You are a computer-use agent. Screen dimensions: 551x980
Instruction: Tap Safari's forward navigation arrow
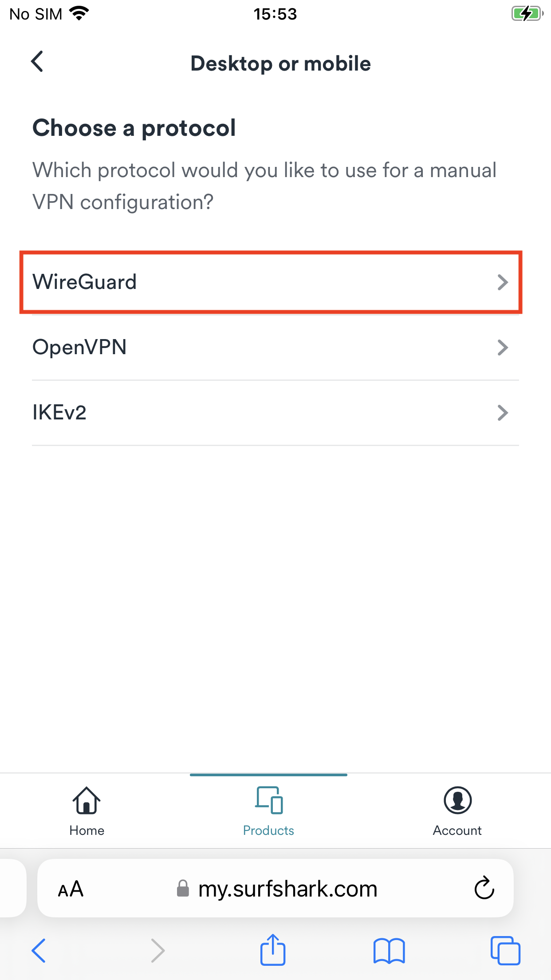click(x=157, y=951)
